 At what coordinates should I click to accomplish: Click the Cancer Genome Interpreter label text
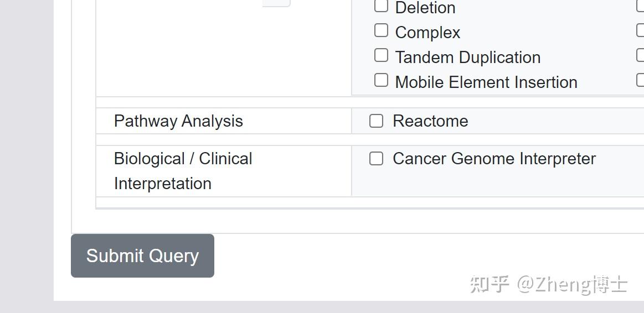[493, 159]
